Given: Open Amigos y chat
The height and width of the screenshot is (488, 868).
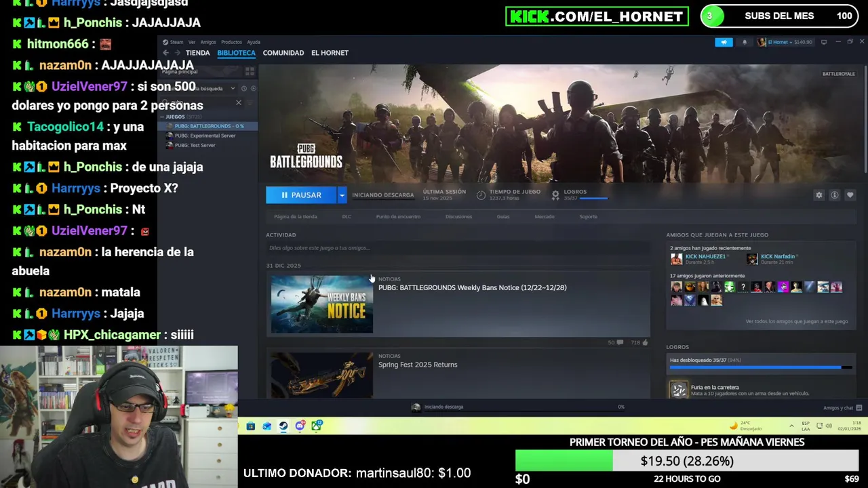Looking at the screenshot, I should click(842, 408).
